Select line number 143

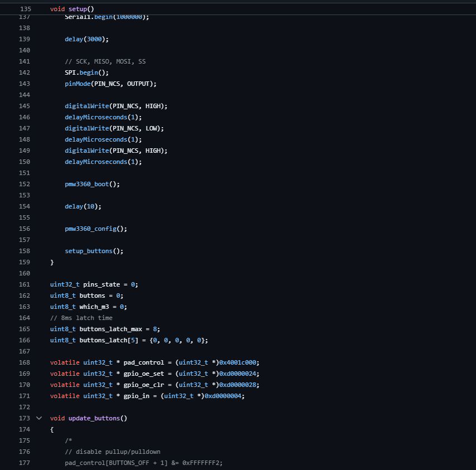click(25, 84)
